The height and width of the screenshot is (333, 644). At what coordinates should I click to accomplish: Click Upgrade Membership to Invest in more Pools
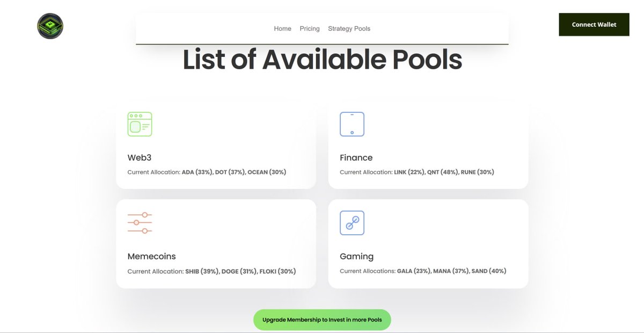pos(322,320)
